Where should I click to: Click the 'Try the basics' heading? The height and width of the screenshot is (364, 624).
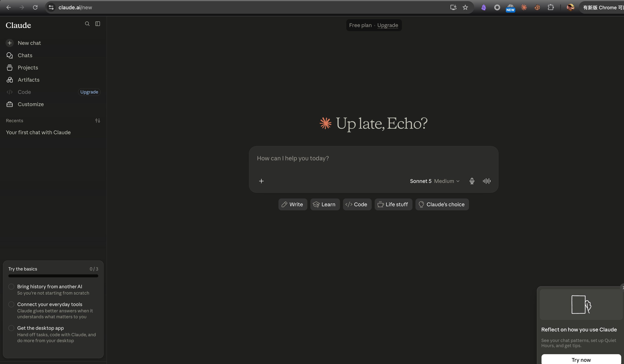point(23,269)
